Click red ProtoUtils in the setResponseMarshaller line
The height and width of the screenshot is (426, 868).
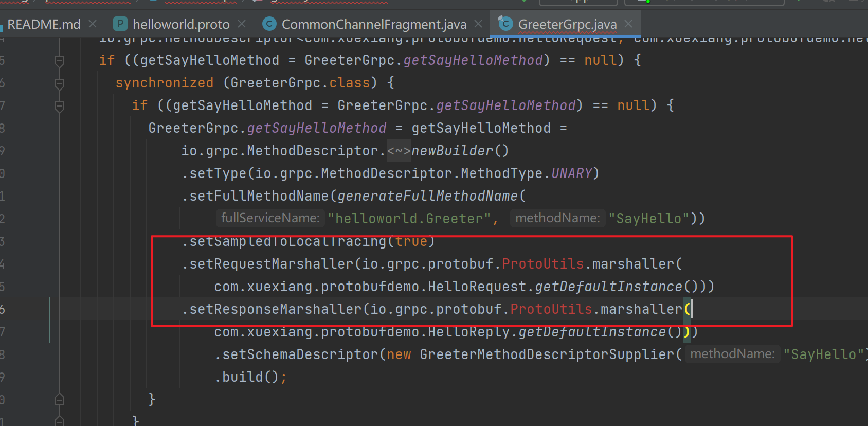(x=551, y=309)
